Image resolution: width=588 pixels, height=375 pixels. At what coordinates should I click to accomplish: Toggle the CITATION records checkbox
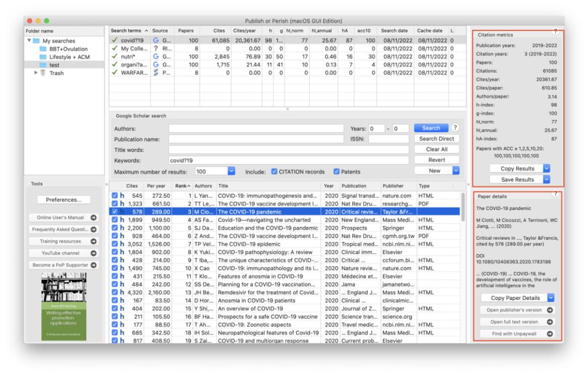(x=274, y=171)
